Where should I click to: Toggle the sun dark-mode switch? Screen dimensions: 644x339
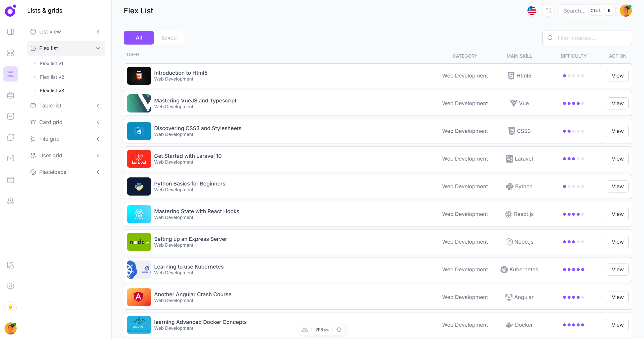pos(11,307)
